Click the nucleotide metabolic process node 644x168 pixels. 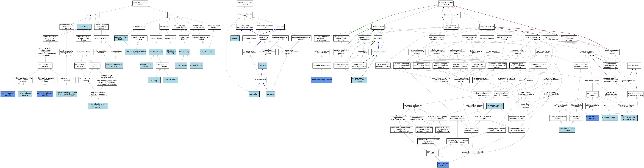(495, 106)
